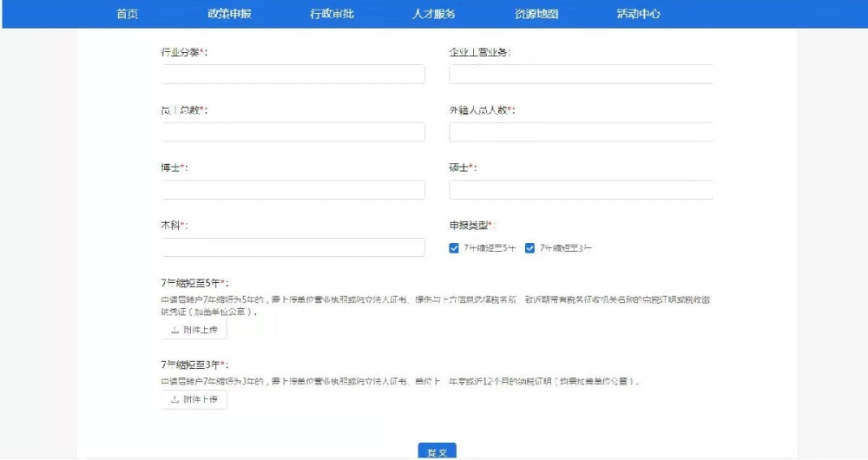Uncheck the 7年缩短至3年 checkbox
The height and width of the screenshot is (460, 868).
point(529,248)
